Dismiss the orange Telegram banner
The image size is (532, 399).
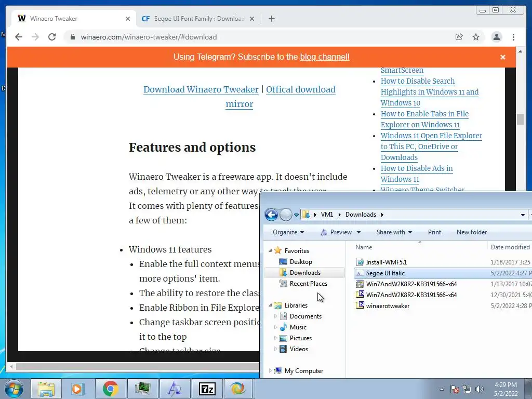click(503, 57)
